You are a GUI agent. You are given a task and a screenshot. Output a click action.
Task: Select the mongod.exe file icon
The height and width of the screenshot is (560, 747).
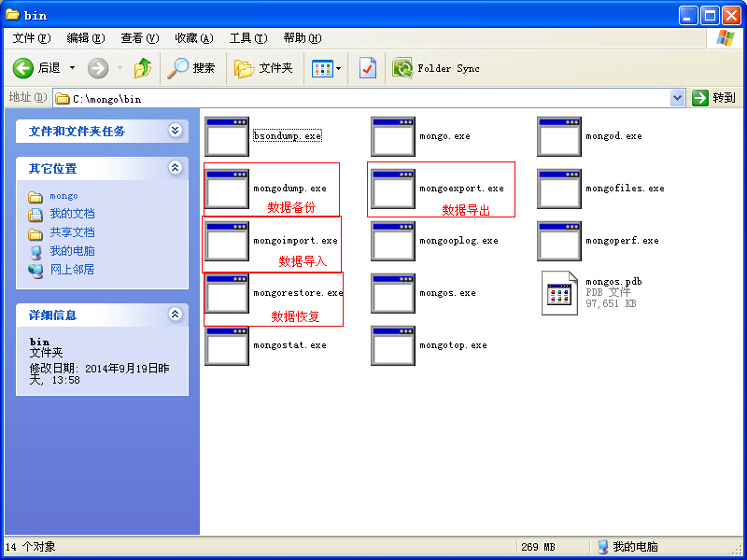[x=559, y=136]
